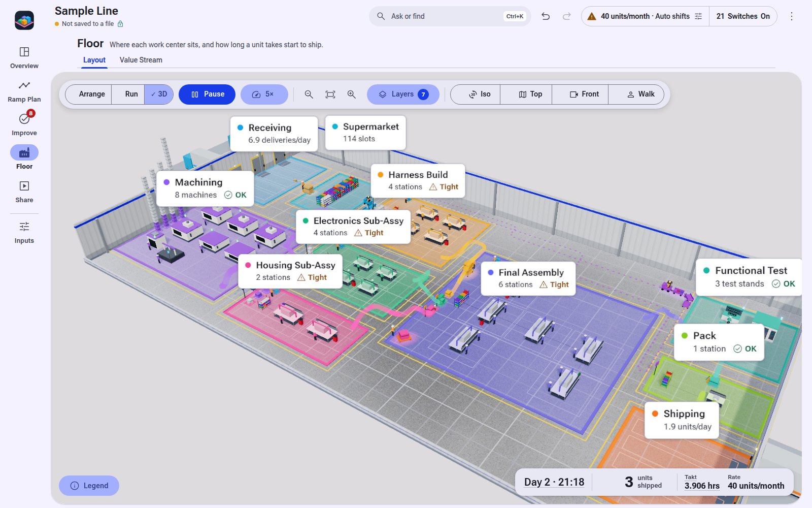Image resolution: width=812 pixels, height=508 pixels.
Task: Open the Improve page with badge
Action: 24,125
